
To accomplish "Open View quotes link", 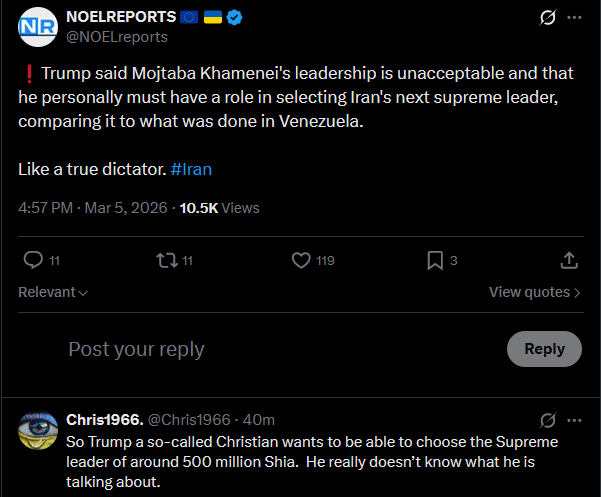I will [x=535, y=292].
